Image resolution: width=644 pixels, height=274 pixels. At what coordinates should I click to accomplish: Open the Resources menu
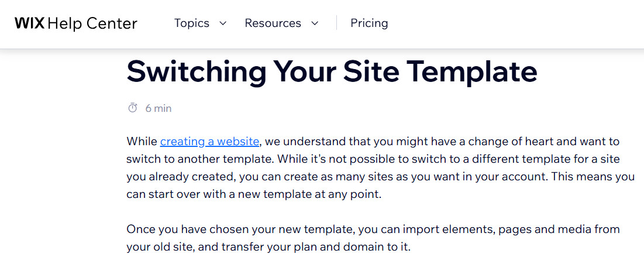click(x=273, y=23)
